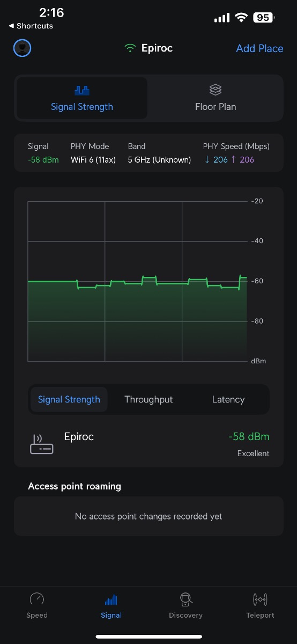Tap the Epiroc network title

(157, 48)
